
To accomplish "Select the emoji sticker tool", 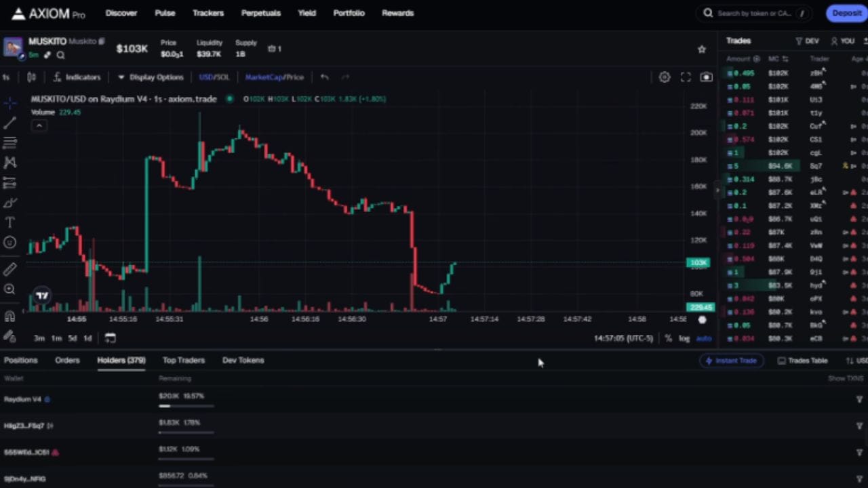I will (10, 241).
